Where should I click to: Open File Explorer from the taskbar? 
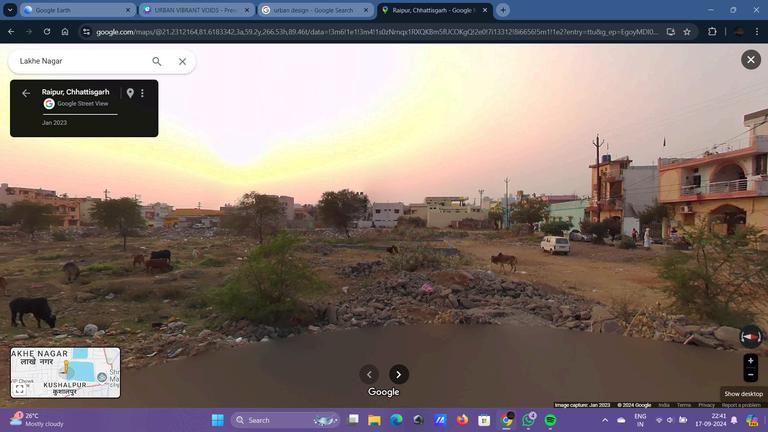point(375,420)
